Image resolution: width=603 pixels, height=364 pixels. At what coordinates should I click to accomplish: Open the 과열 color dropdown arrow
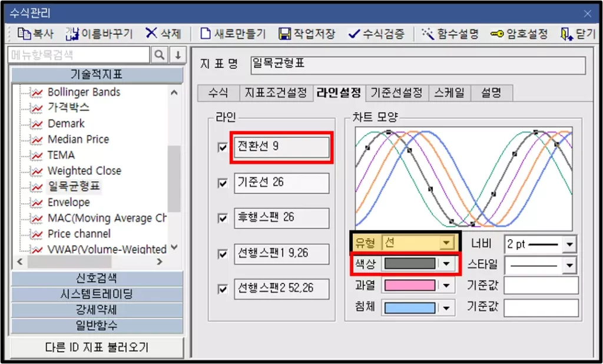point(446,286)
